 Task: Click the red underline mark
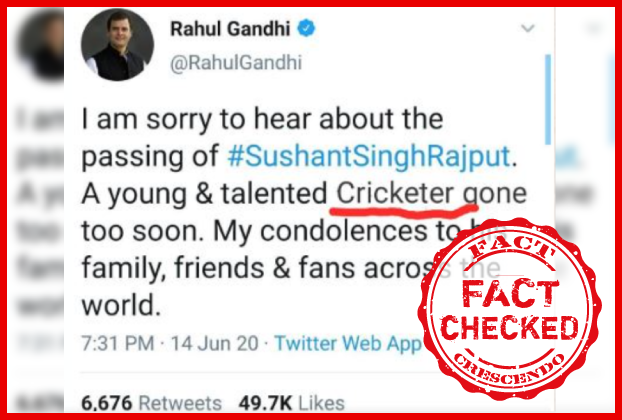point(403,210)
